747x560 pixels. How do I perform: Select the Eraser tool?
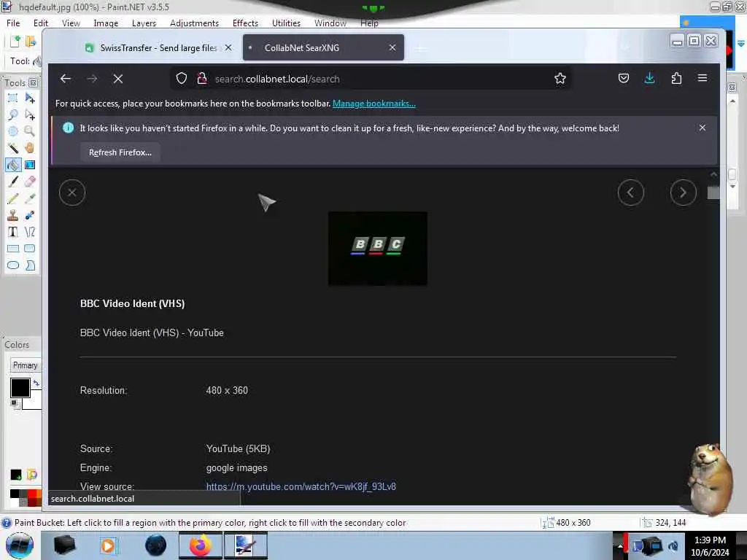29,182
